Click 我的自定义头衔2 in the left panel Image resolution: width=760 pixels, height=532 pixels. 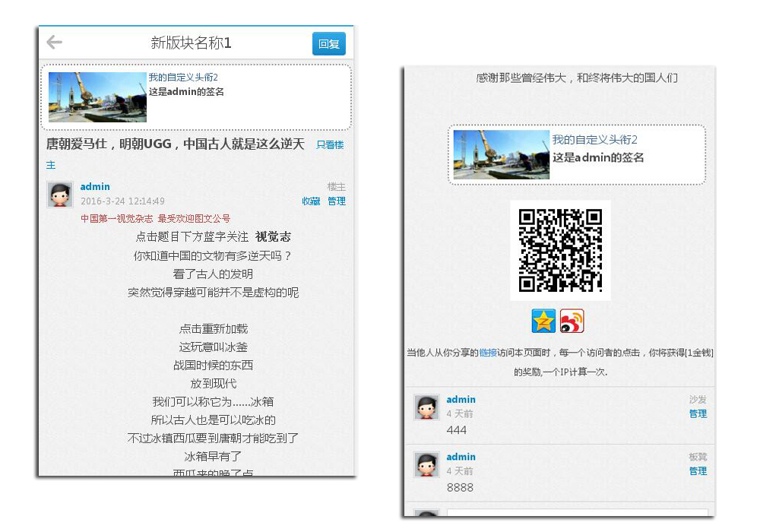point(183,77)
